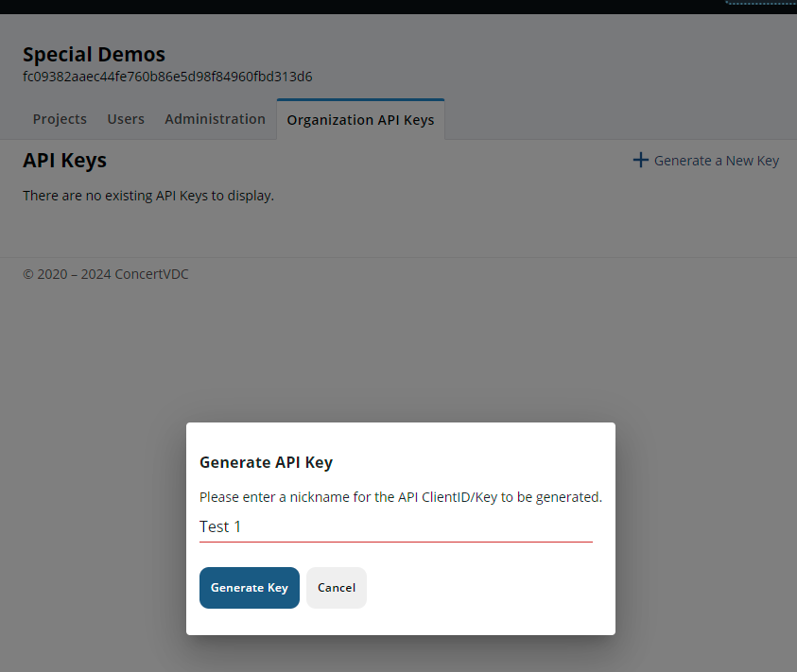
Task: Click the Generate API Key dialog title
Action: [x=266, y=462]
